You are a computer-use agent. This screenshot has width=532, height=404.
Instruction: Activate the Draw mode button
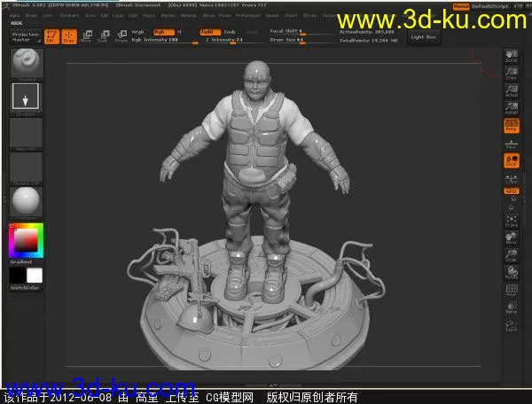[69, 36]
